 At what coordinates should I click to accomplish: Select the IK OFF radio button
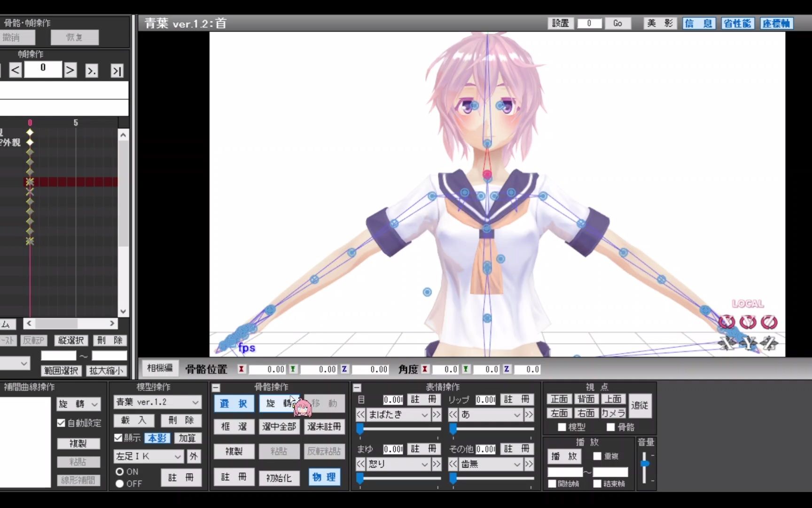coord(119,484)
